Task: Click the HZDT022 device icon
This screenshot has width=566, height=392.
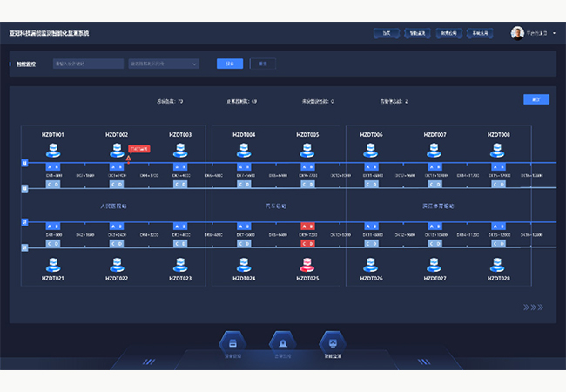Action: (x=117, y=264)
